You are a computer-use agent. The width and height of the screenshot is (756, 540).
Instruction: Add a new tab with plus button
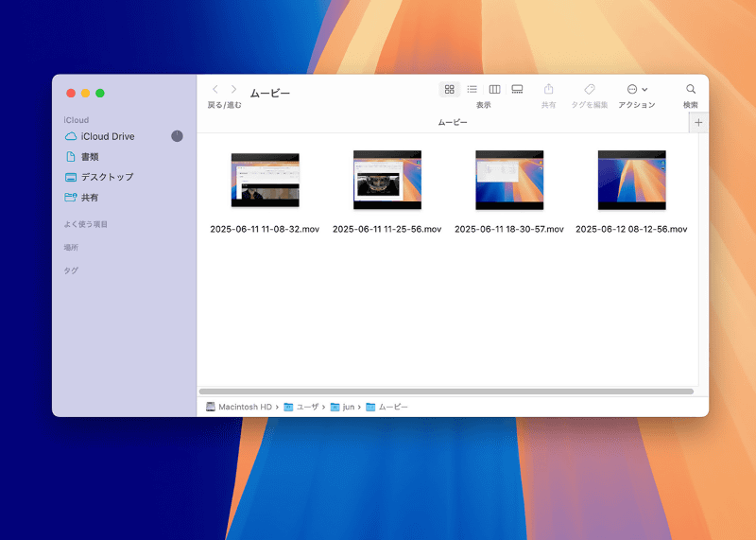[x=698, y=123]
